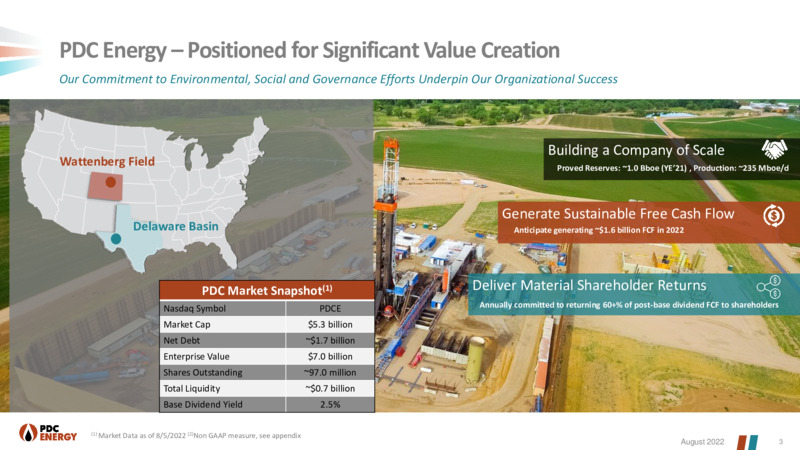This screenshot has width=800, height=450.
Task: Click the handshake icon beside Building a Company of Scale
Action: (774, 149)
